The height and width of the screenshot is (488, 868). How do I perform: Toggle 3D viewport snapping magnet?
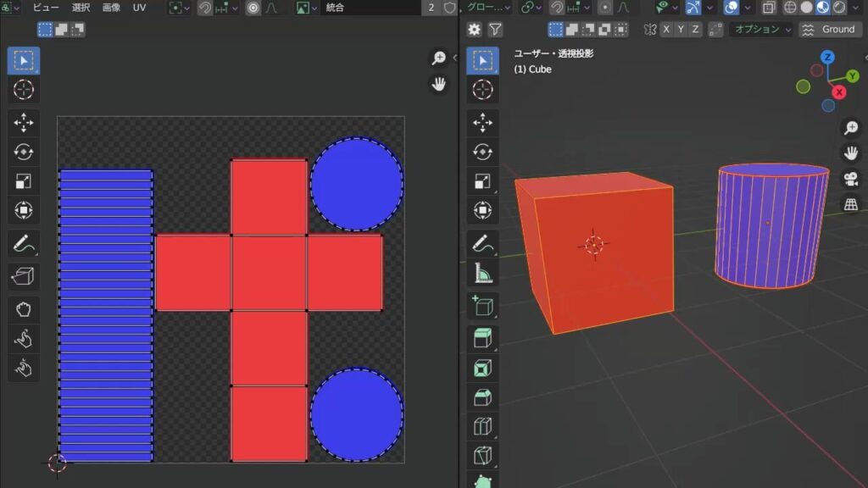[557, 8]
